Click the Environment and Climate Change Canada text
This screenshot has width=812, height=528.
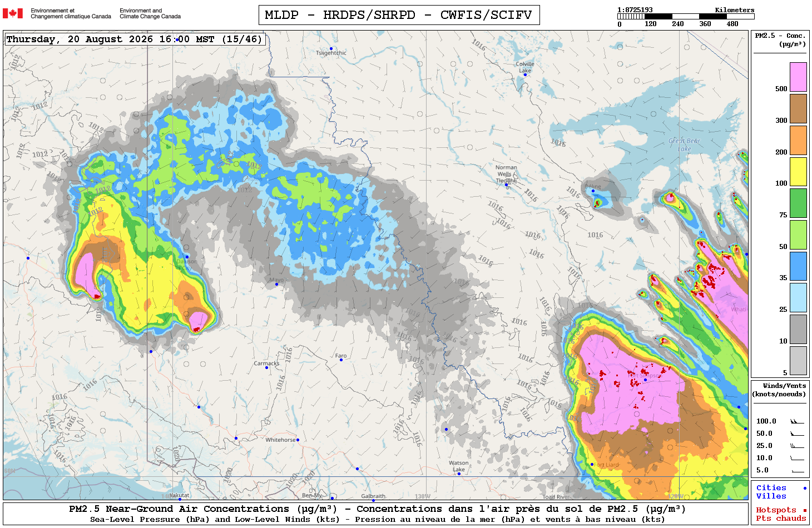(150, 13)
